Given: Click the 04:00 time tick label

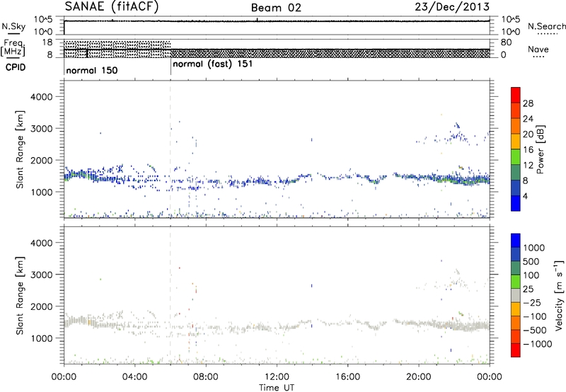Looking at the screenshot, I should tap(134, 377).
